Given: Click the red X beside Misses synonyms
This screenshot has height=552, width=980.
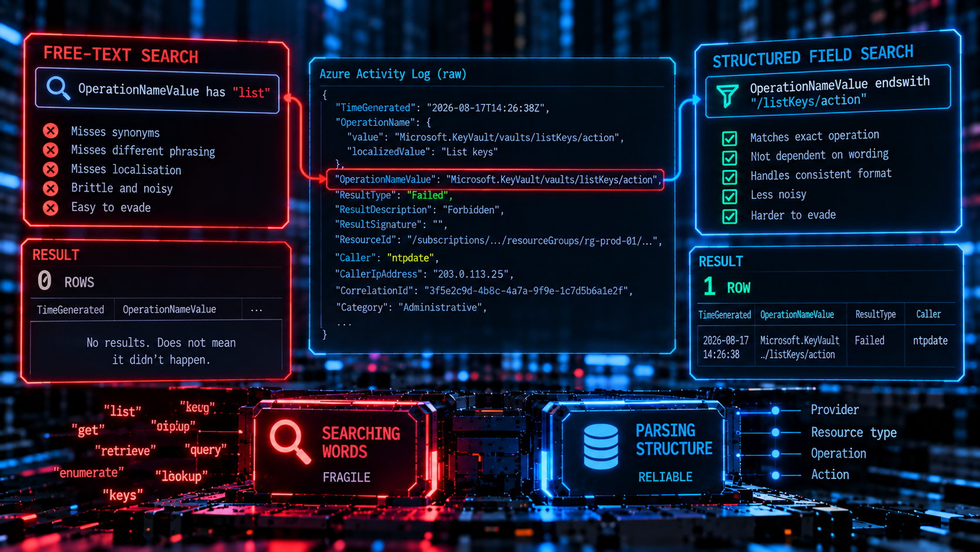Looking at the screenshot, I should coord(51,131).
